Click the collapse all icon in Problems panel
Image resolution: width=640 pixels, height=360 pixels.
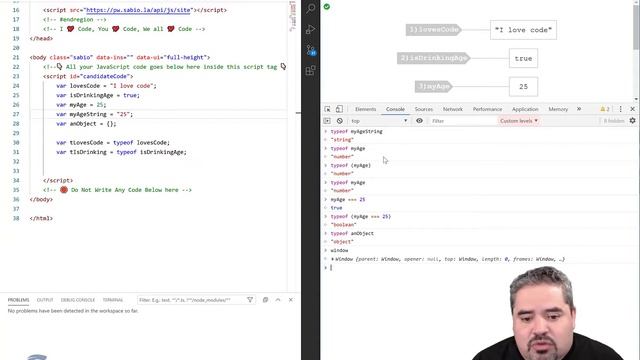tap(265, 300)
